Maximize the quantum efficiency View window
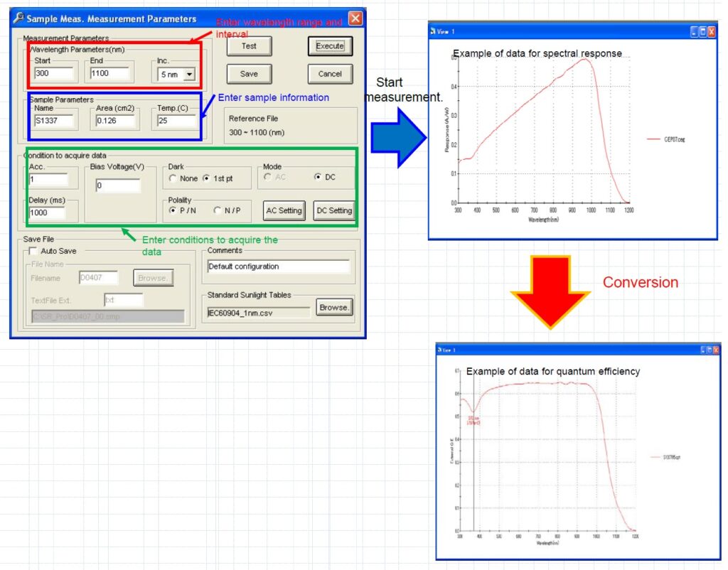 click(x=709, y=350)
